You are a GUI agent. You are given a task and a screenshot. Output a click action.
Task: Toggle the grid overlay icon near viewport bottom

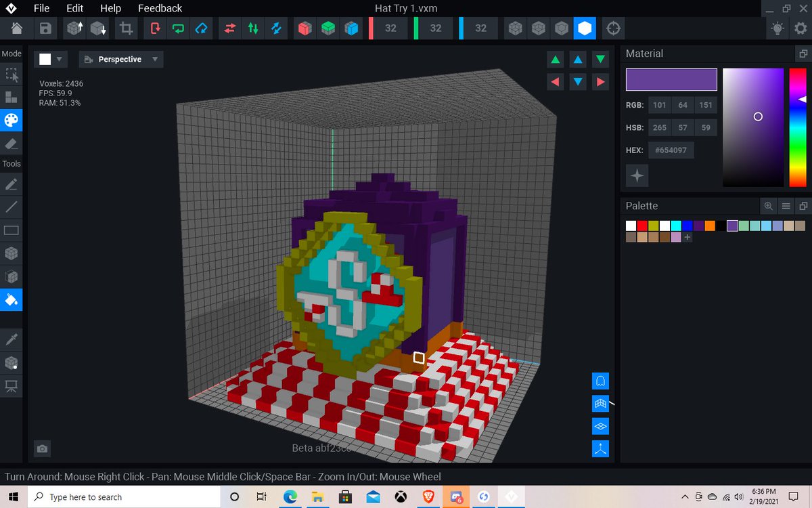tap(600, 403)
